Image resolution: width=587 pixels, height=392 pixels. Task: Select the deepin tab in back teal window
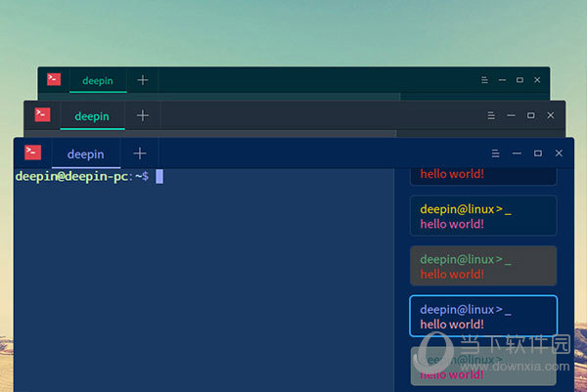(x=98, y=80)
